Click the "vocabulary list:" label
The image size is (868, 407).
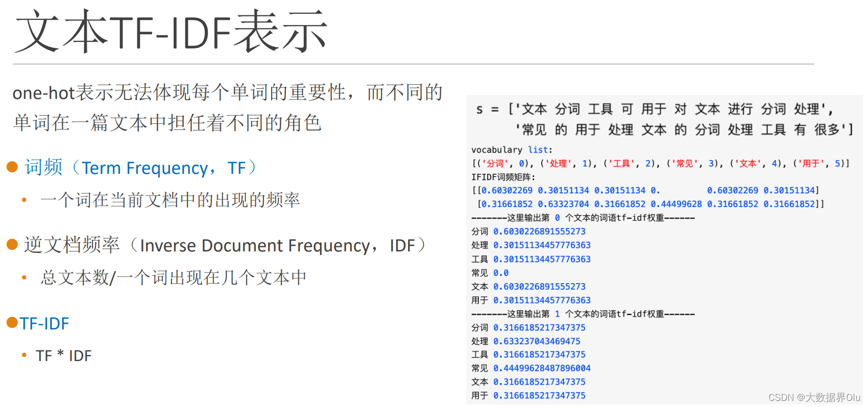(x=512, y=150)
